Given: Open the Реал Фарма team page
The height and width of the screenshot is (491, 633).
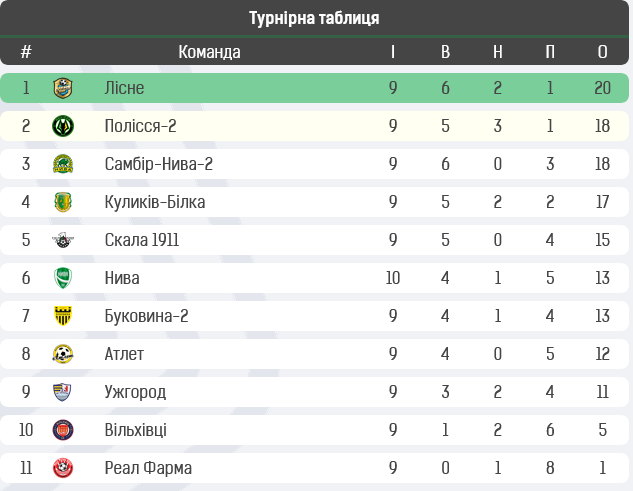Looking at the screenshot, I should [x=148, y=468].
